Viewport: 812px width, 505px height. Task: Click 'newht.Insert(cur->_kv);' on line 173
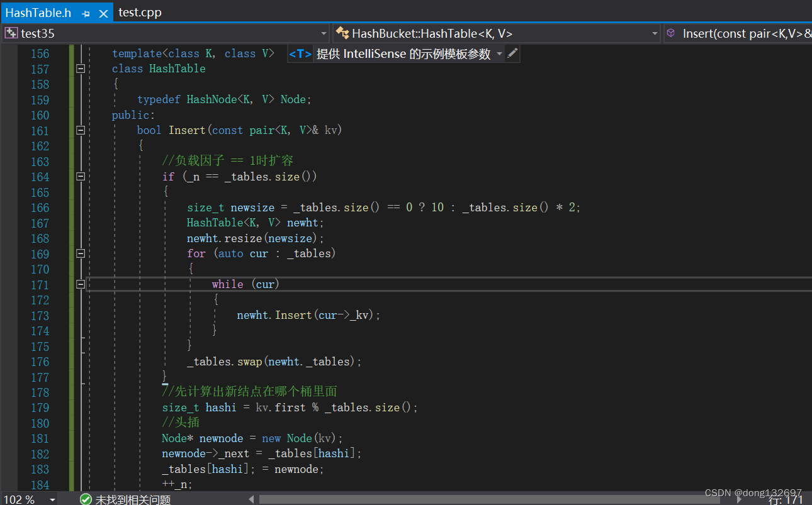click(309, 315)
